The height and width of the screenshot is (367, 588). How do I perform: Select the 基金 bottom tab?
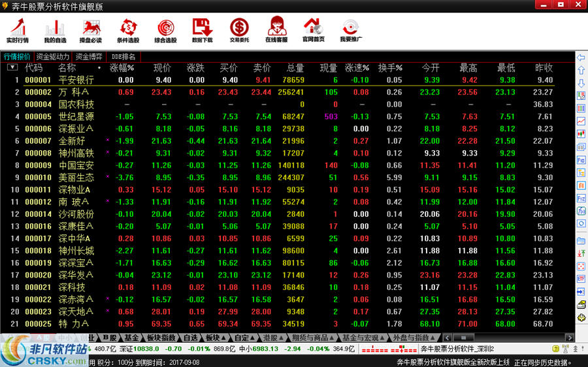click(x=131, y=338)
